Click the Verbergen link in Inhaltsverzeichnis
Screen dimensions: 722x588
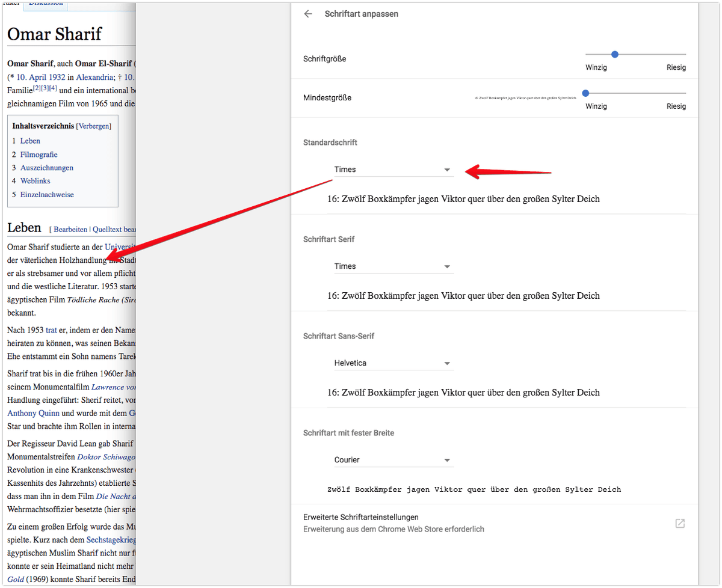tap(93, 126)
